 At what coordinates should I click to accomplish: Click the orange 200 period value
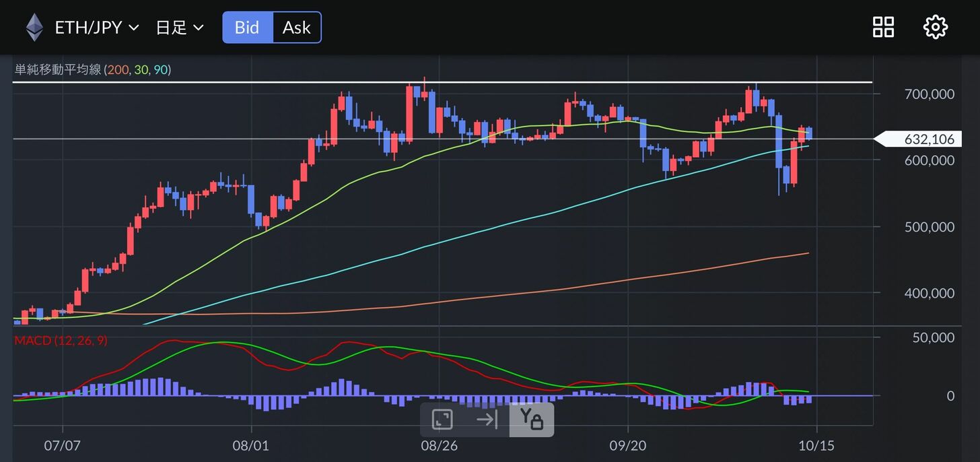(x=118, y=69)
